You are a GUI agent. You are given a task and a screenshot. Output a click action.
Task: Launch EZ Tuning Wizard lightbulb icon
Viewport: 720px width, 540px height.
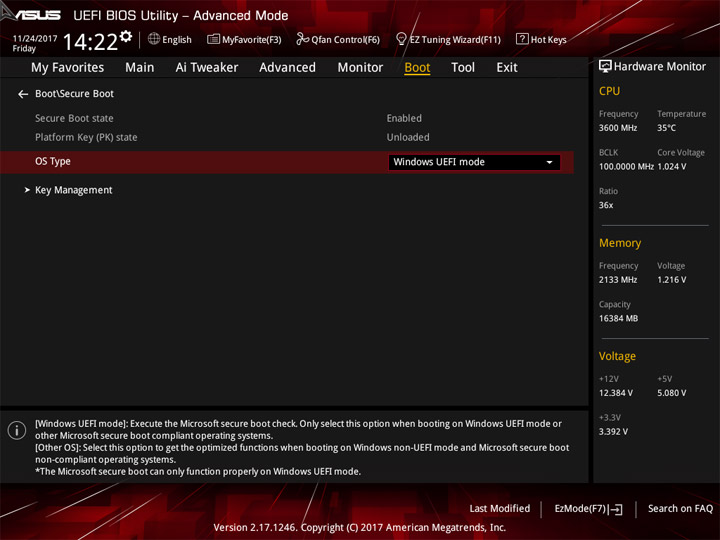click(401, 39)
